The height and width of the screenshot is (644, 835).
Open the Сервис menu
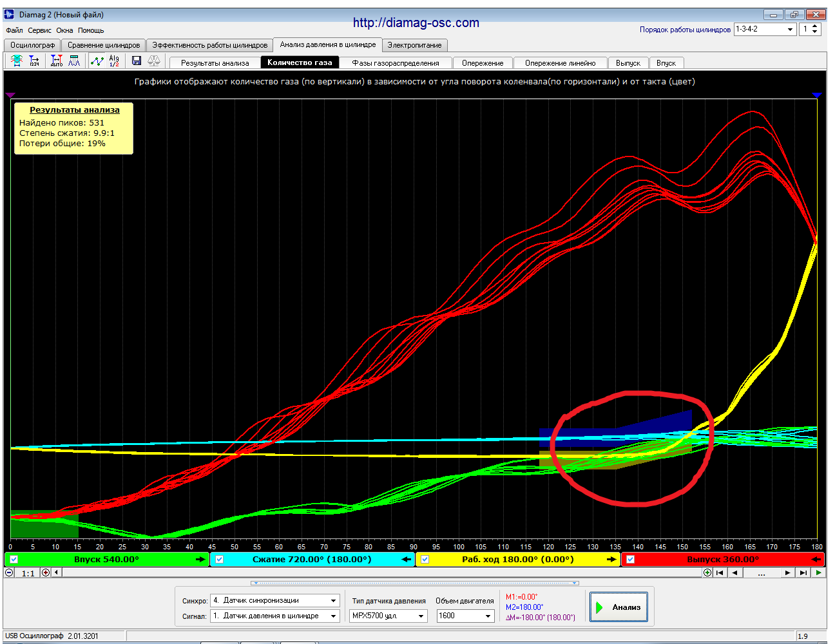[40, 30]
